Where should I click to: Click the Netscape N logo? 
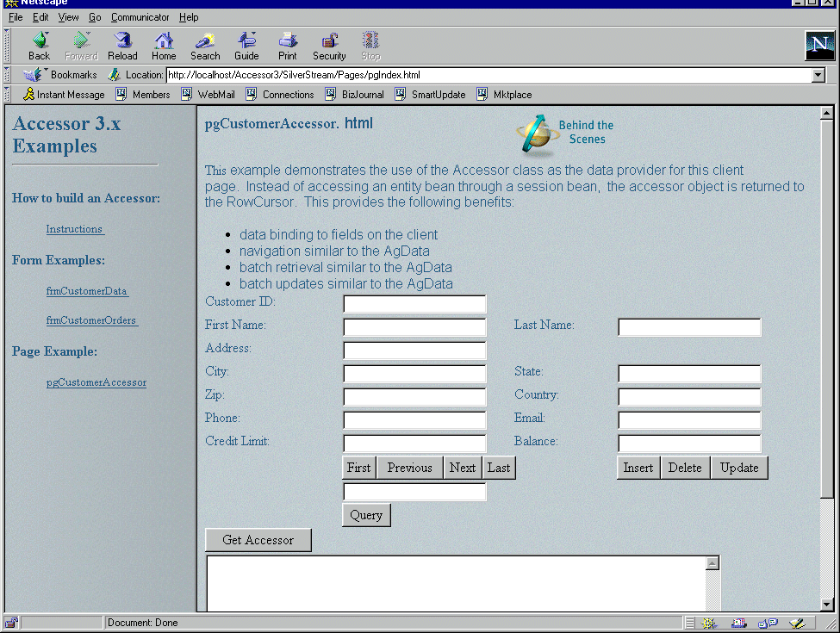(819, 46)
